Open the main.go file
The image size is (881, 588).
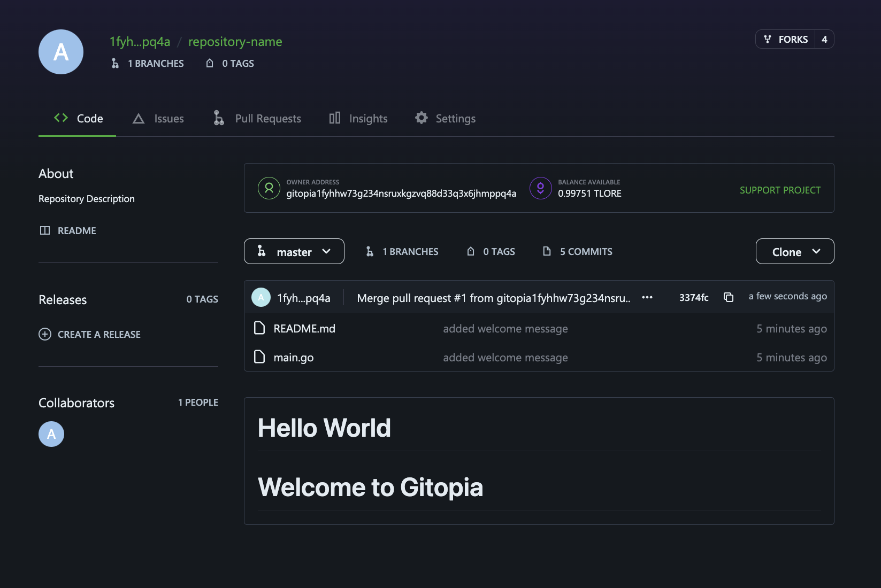294,358
